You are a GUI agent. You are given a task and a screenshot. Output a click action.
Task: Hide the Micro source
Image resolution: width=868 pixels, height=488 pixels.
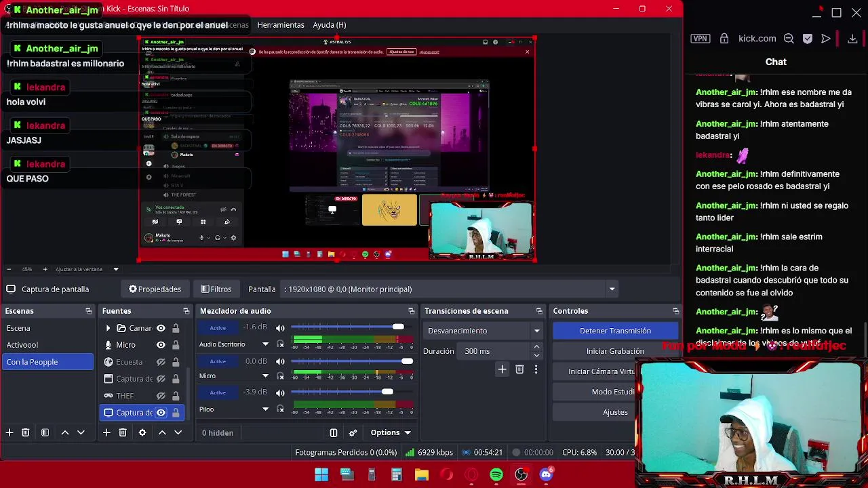(161, 345)
